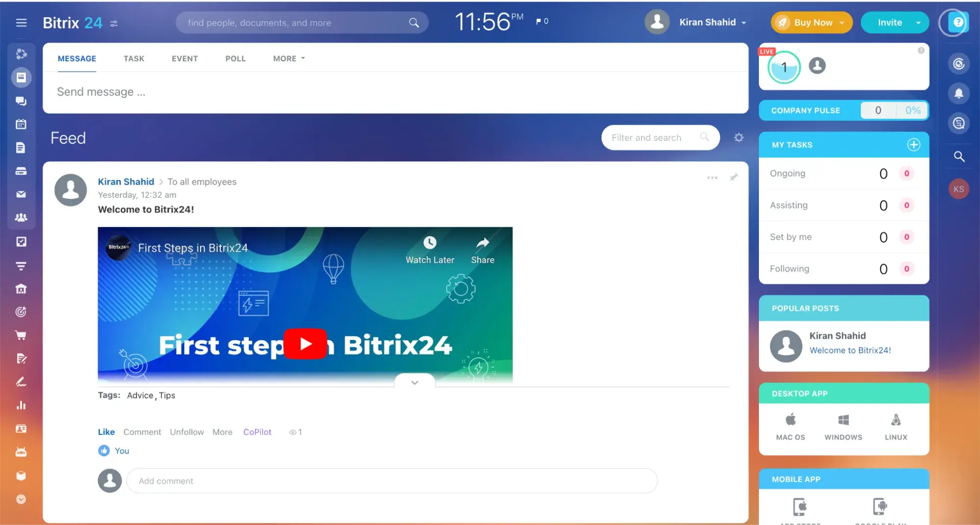Switch to the TASK tab
Screen dimensions: 980x525
coord(134,58)
